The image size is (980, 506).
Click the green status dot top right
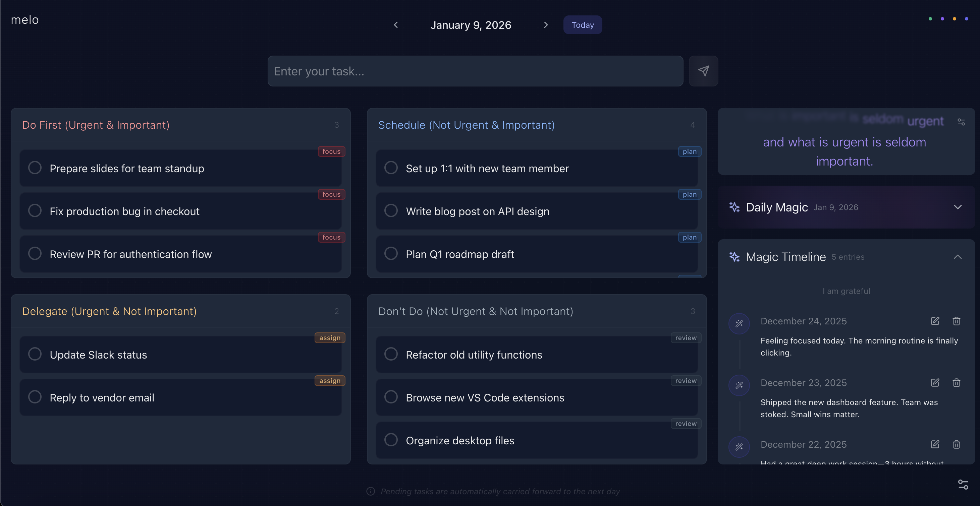(930, 19)
